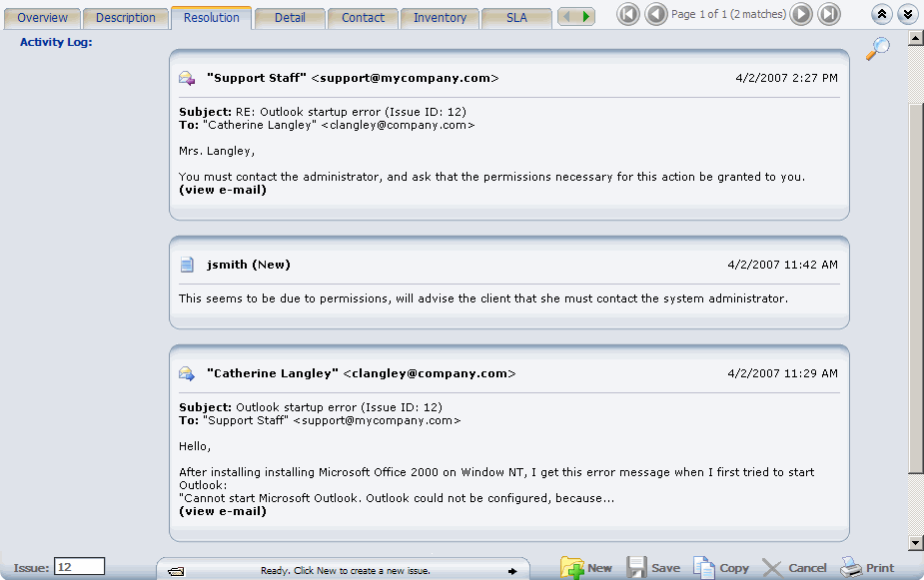Save the current issue
Viewport: 924px width, 580px height.
[653, 568]
